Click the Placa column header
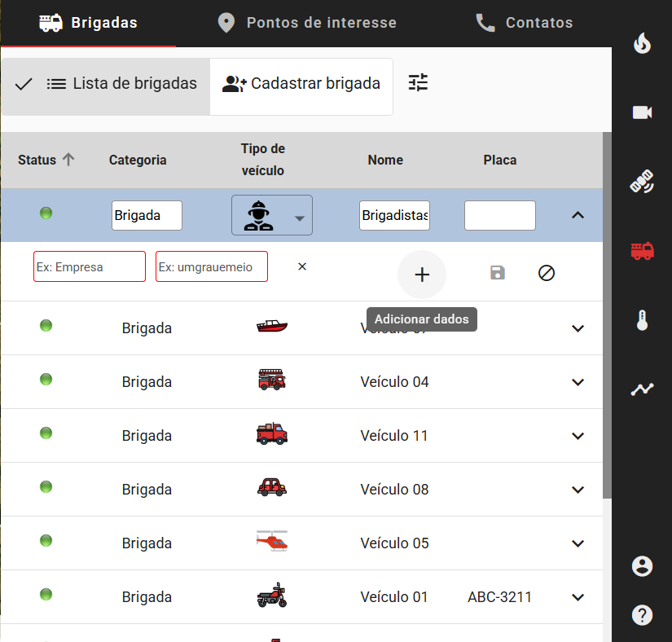 pos(499,160)
